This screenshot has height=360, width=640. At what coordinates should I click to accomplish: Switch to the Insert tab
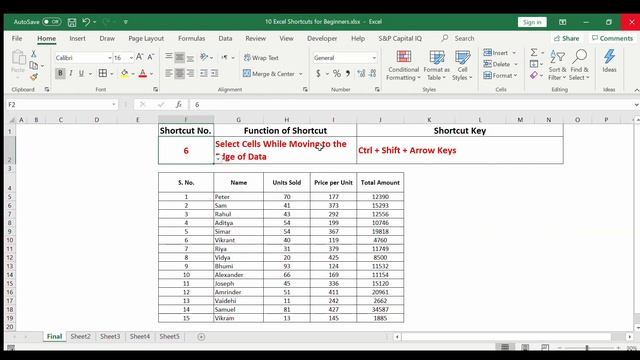tap(77, 38)
